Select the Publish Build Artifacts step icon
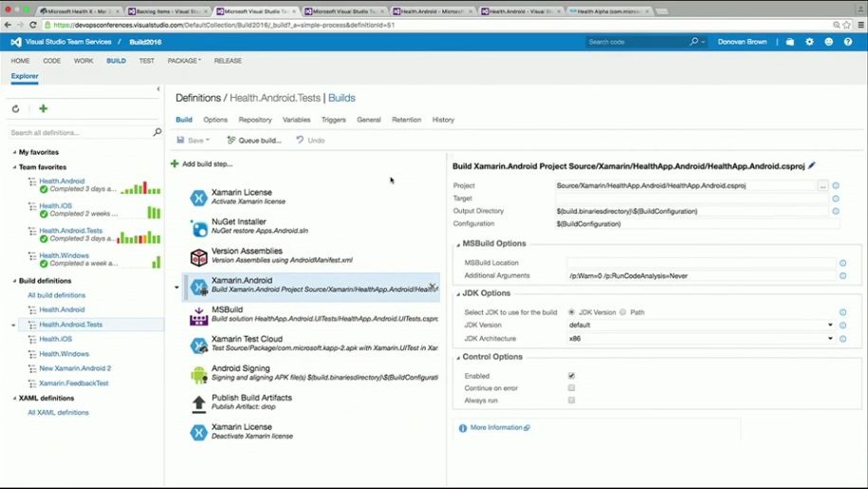868x489 pixels. pyautogui.click(x=198, y=404)
